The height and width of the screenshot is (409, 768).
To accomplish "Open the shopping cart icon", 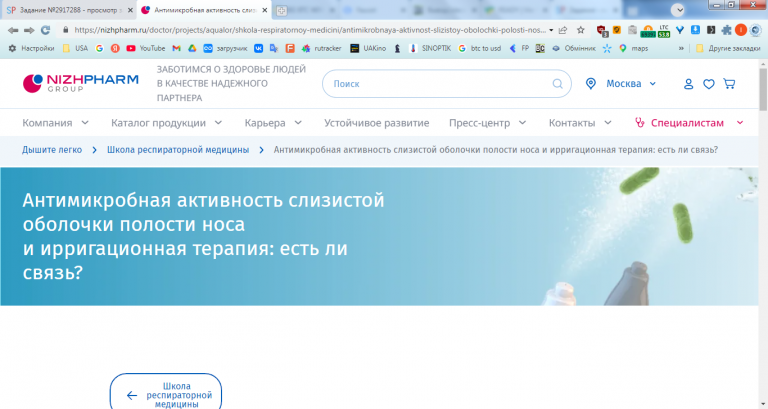I will coord(729,84).
